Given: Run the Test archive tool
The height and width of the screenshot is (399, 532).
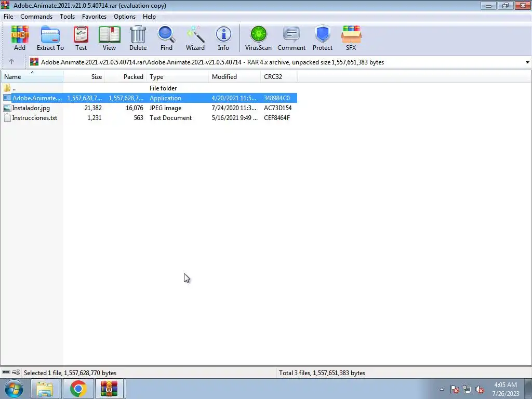Looking at the screenshot, I should (x=81, y=38).
